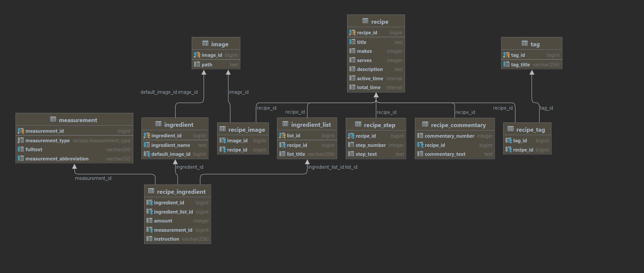
Task: Click the table icon in the recipe_step header
Action: (358, 124)
